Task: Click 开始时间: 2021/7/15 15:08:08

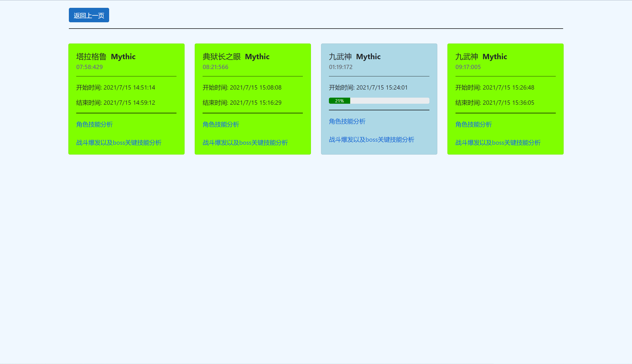Action: click(242, 88)
